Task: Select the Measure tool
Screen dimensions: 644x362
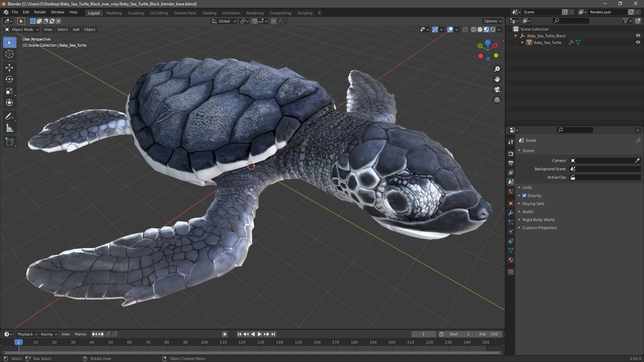Action: [9, 128]
